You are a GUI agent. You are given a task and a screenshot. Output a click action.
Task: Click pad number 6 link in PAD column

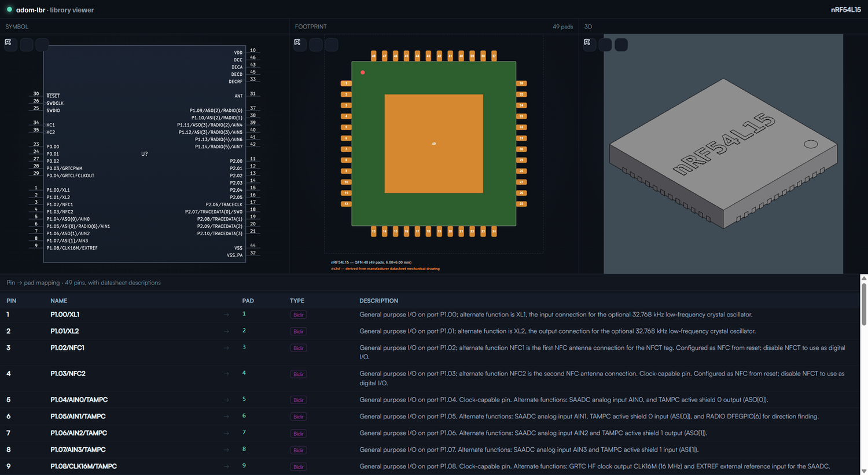(x=244, y=416)
